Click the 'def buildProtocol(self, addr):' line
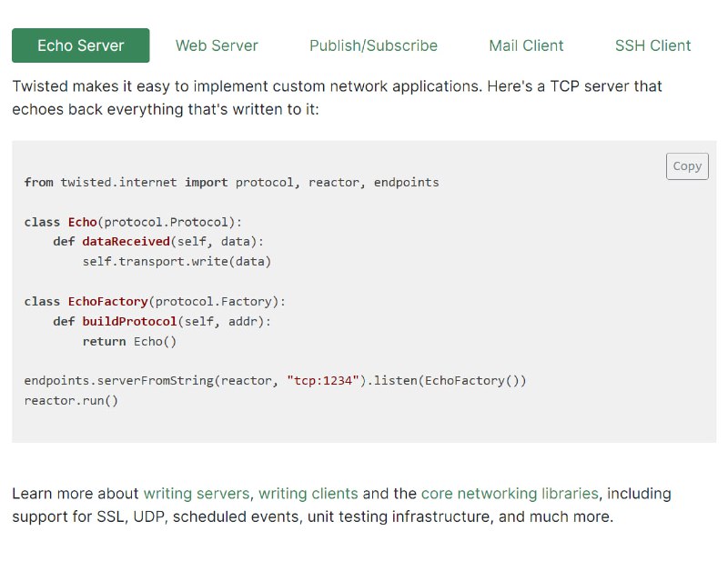The height and width of the screenshot is (561, 728). (162, 322)
